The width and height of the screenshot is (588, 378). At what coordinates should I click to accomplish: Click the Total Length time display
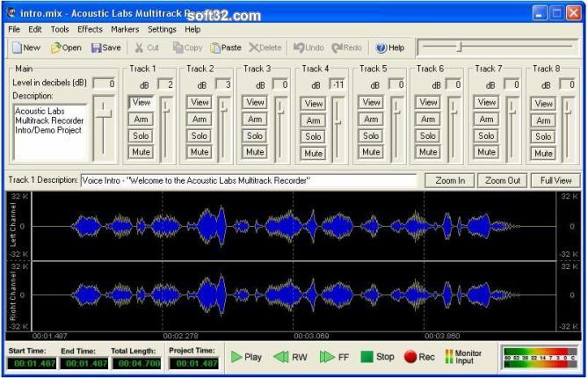point(137,363)
